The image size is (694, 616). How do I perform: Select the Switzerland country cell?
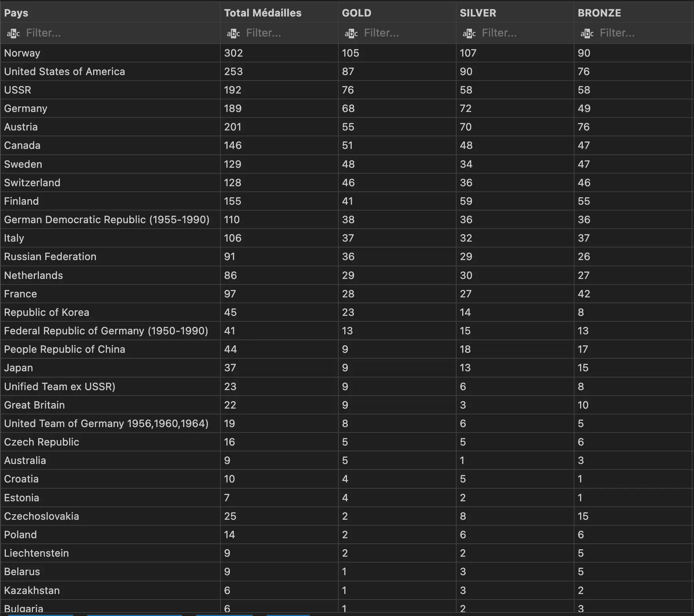(110, 183)
